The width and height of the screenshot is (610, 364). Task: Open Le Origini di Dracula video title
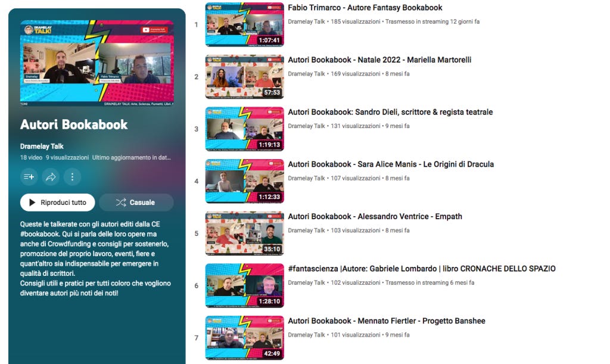[391, 164]
